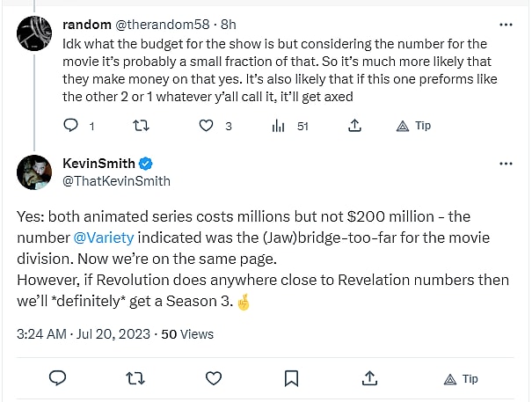View analytics showing 51 views

click(x=279, y=126)
